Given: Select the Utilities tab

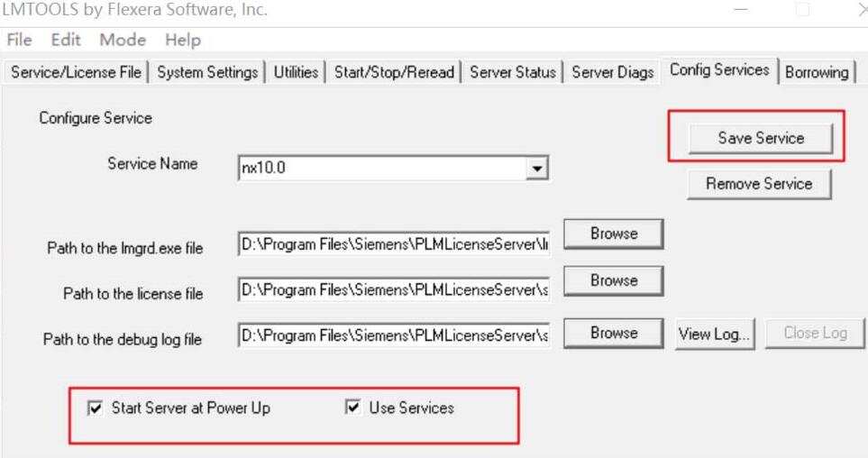Looking at the screenshot, I should point(296,72).
